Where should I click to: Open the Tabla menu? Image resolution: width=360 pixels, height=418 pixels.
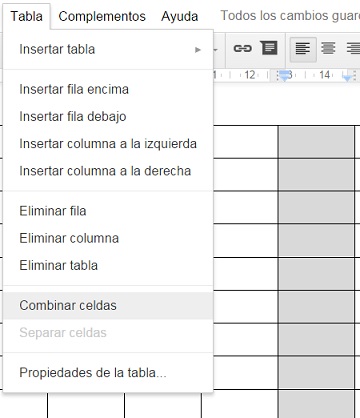(27, 16)
